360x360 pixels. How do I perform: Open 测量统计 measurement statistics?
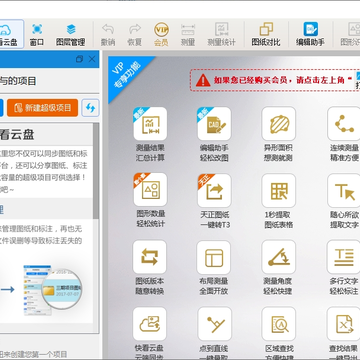pyautogui.click(x=221, y=34)
